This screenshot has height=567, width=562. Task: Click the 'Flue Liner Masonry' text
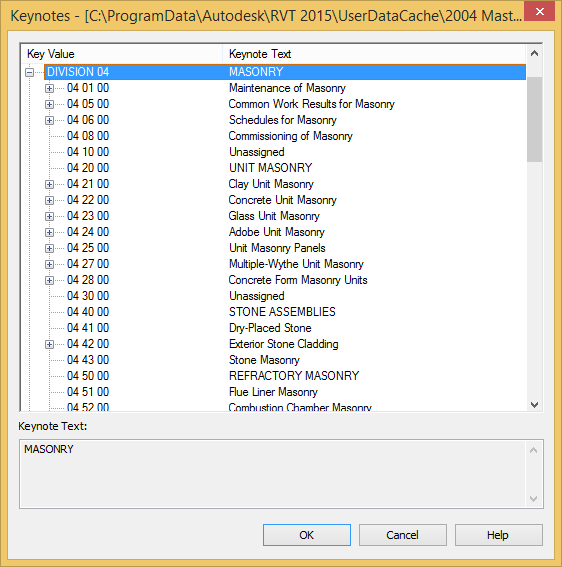point(273,392)
